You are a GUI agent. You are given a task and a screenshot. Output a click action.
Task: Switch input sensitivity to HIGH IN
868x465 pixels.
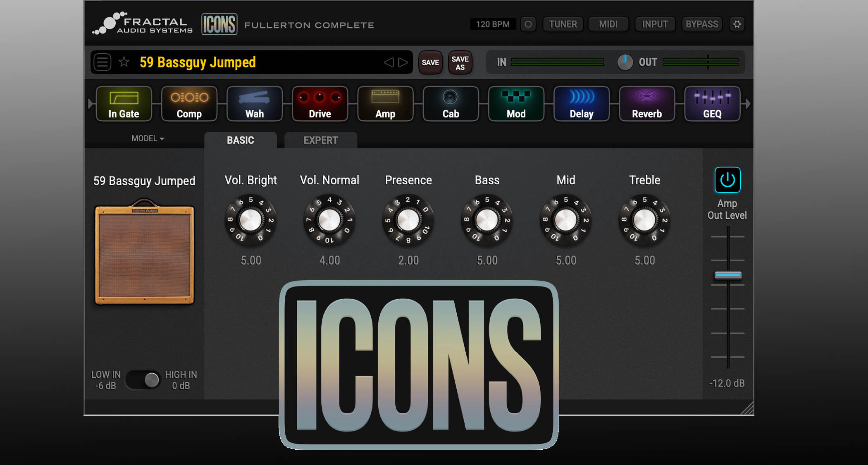[x=151, y=380]
